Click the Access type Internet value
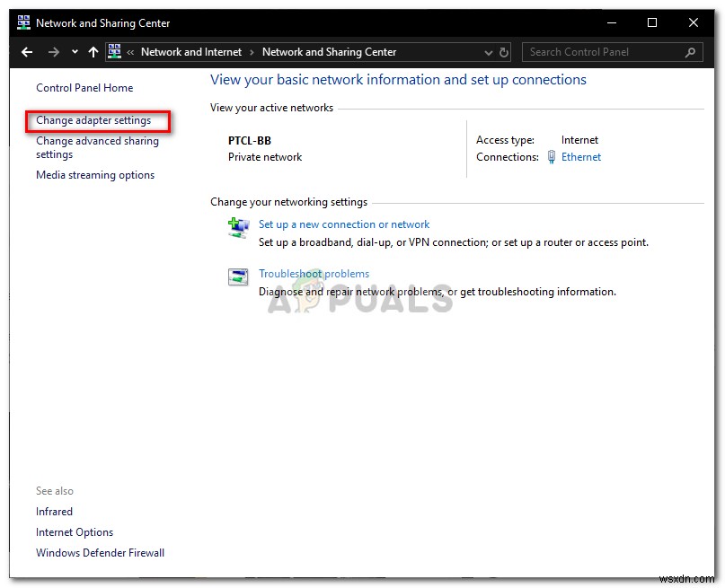 pos(579,140)
